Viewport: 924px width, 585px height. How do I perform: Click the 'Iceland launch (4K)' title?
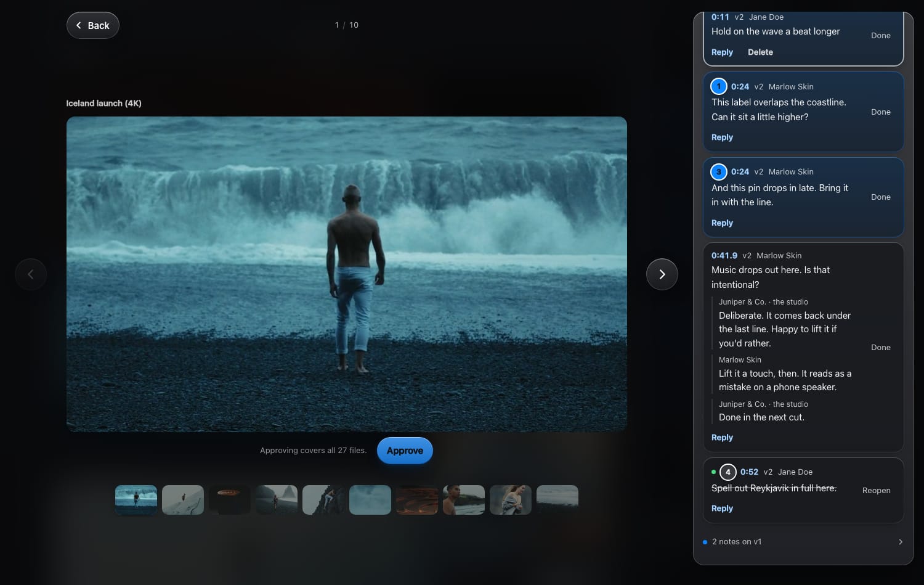coord(103,104)
